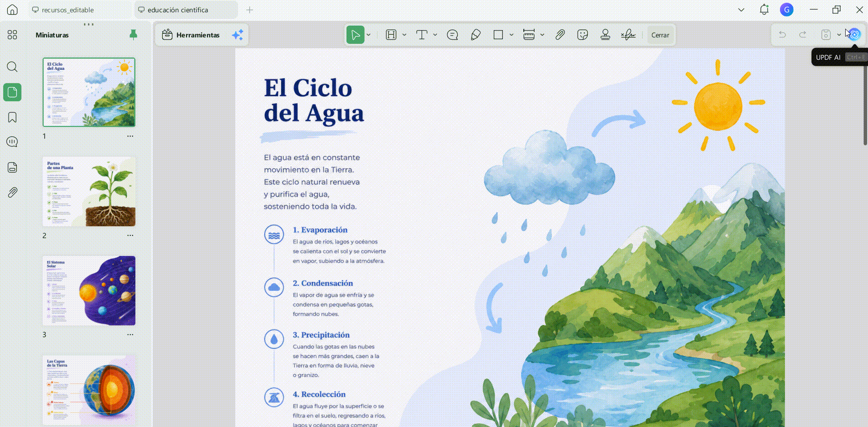Open the UPDF AI assistant icon
Image resolution: width=868 pixels, height=427 pixels.
(x=854, y=34)
